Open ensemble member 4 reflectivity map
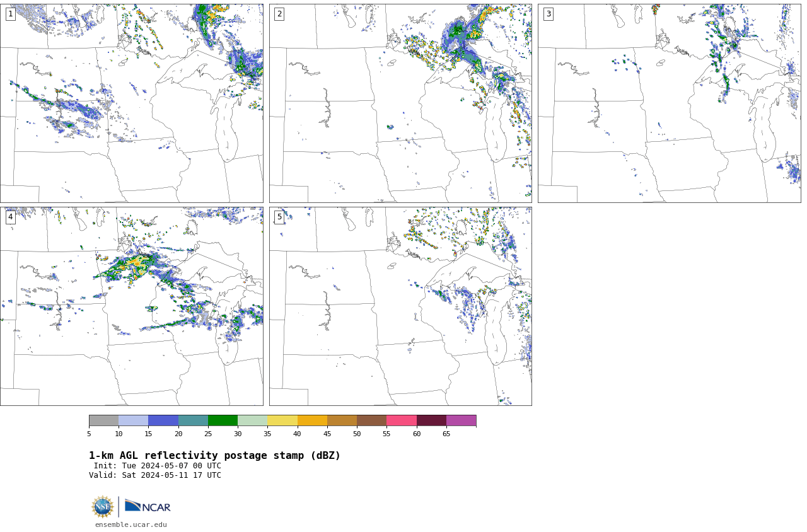 tap(131, 306)
